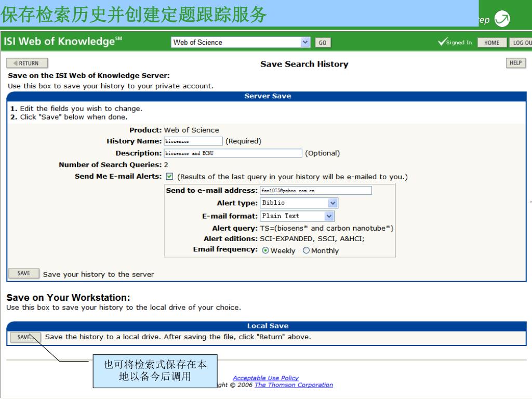The height and width of the screenshot is (399, 532).
Task: Click the GO button
Action: [323, 43]
